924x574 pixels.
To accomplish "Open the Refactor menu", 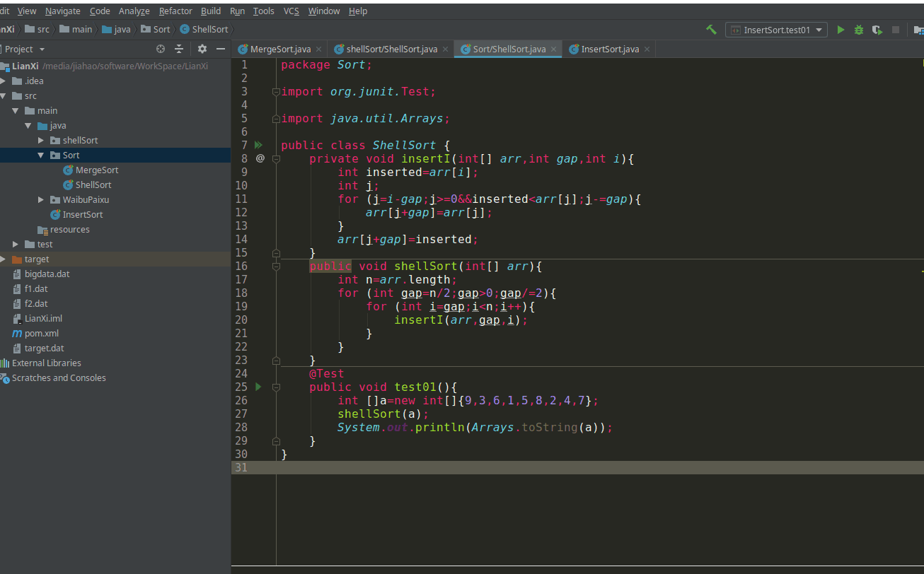I will pyautogui.click(x=175, y=11).
